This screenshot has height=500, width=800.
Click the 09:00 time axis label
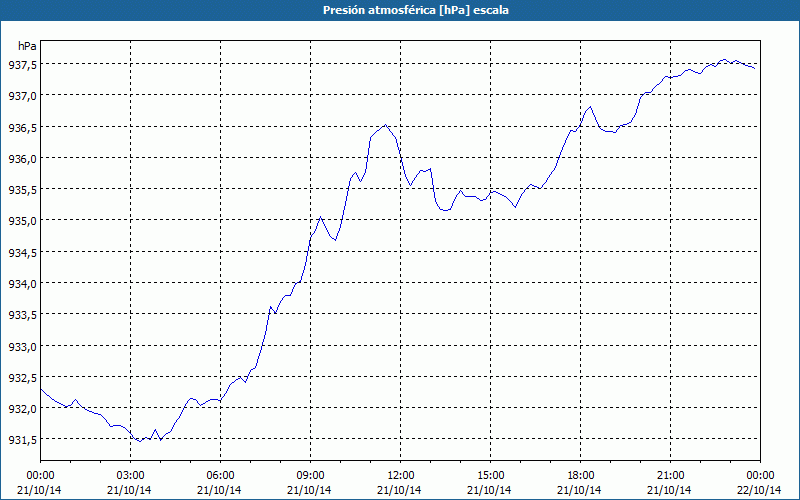[310, 476]
